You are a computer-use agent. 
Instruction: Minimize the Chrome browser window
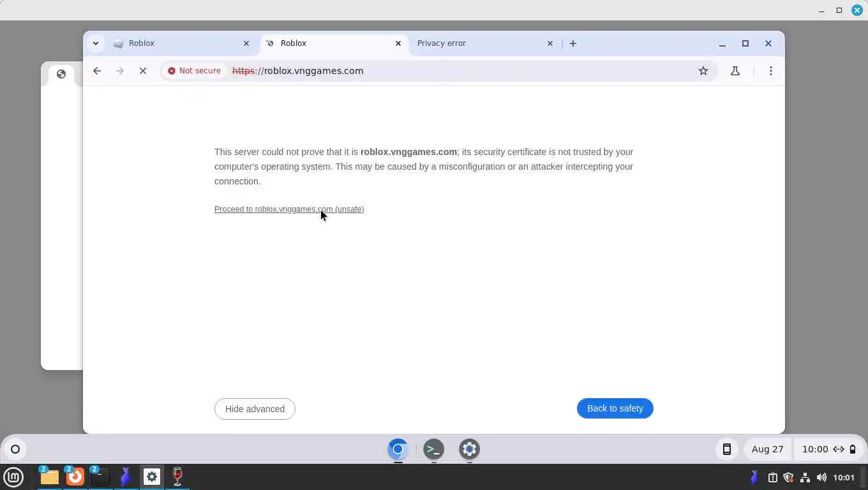[722, 43]
